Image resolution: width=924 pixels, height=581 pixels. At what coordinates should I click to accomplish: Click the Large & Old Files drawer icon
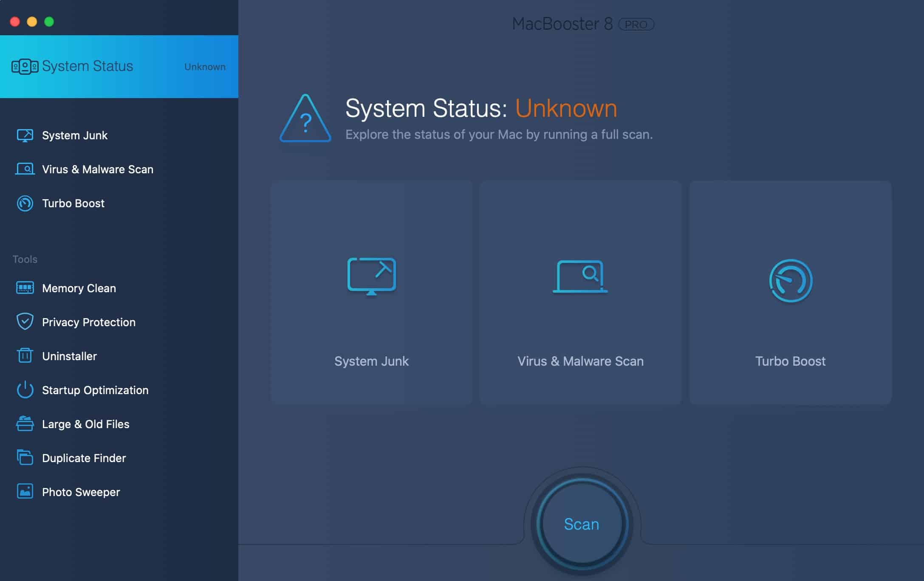(25, 424)
